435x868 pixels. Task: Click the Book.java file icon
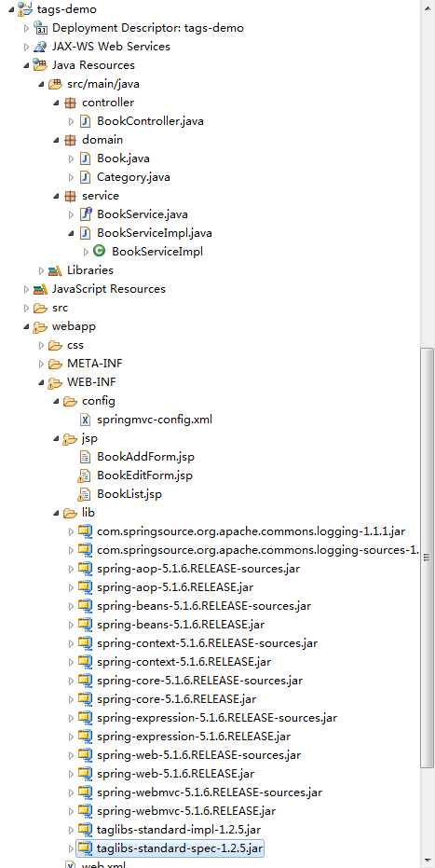[x=85, y=158]
